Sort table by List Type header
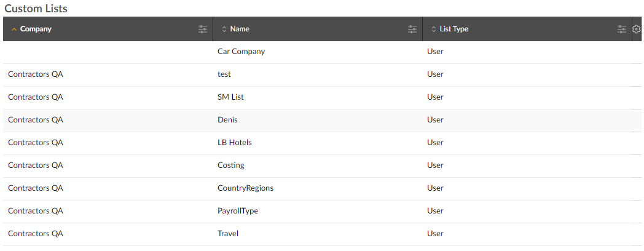The height and width of the screenshot is (251, 644). 454,29
